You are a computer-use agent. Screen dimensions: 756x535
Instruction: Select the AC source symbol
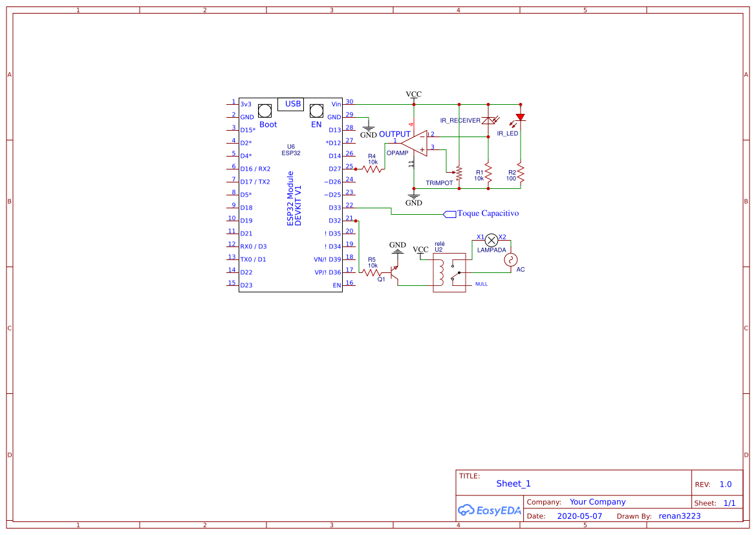511,260
